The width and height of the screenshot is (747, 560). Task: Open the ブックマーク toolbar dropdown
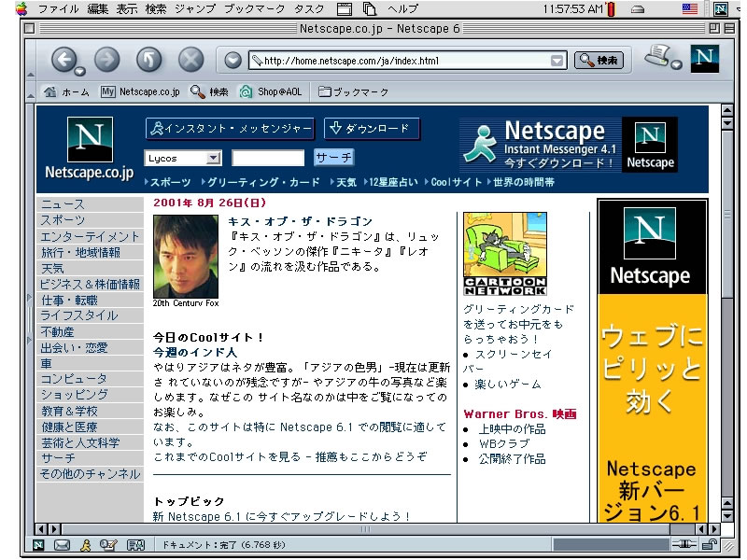point(325,91)
